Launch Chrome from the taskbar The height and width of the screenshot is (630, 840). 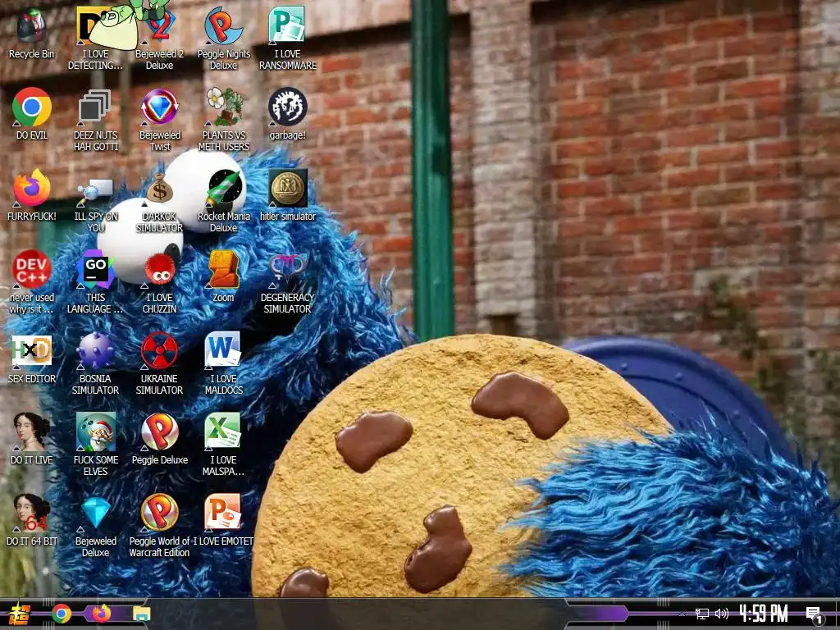[x=61, y=614]
